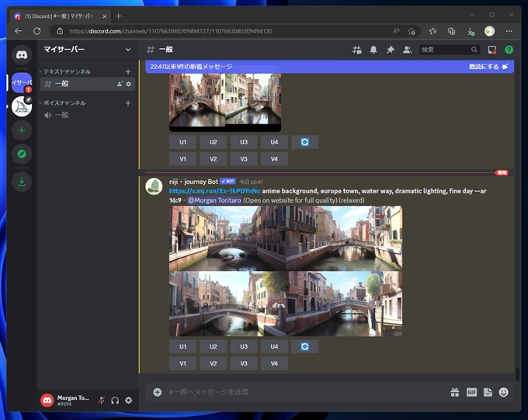Viewport: 528px width, 420px height.
Task: Join the 一般 voice channel
Action: (88, 115)
